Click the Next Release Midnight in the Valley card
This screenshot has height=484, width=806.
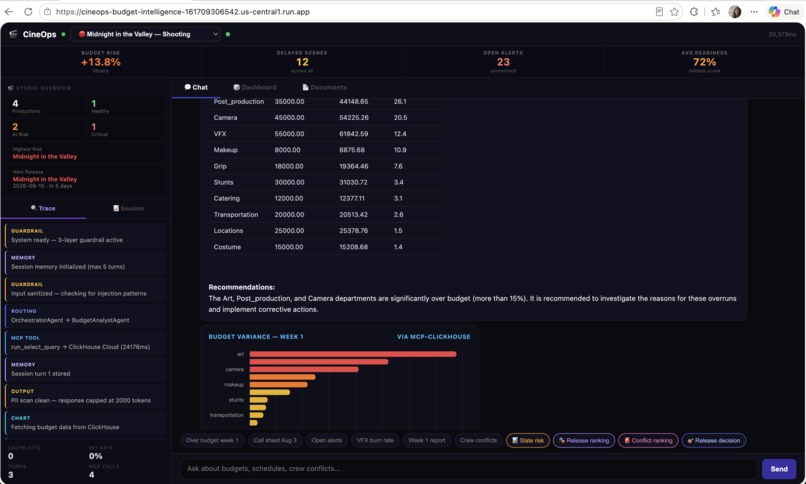[85, 179]
